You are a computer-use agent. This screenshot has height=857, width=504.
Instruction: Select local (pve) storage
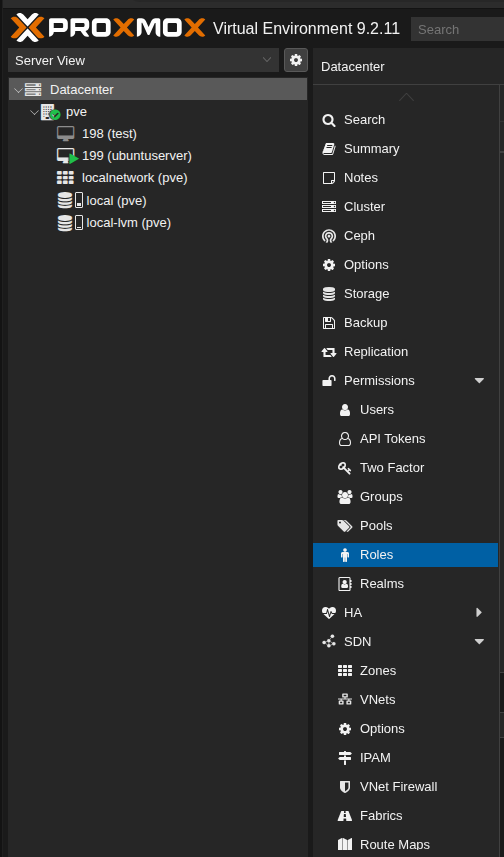click(116, 201)
